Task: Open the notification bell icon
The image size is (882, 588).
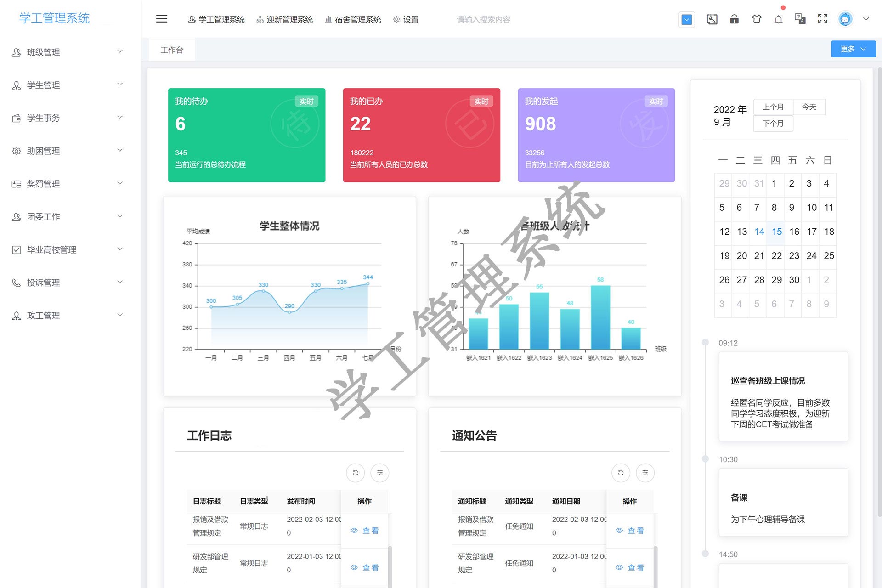Action: [778, 19]
